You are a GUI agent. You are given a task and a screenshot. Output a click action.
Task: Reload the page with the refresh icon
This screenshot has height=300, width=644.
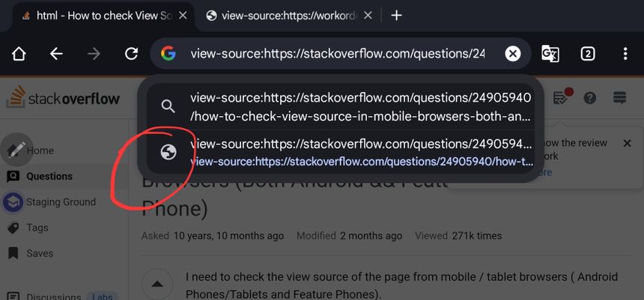pyautogui.click(x=131, y=54)
